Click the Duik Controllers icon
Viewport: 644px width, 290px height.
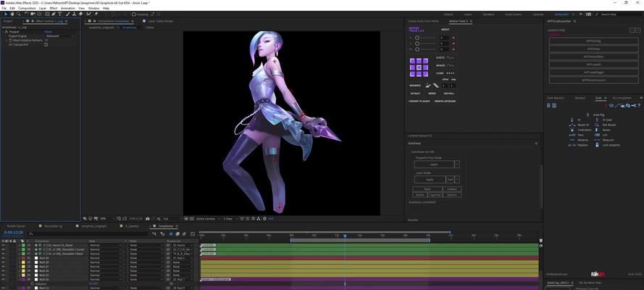[572, 130]
